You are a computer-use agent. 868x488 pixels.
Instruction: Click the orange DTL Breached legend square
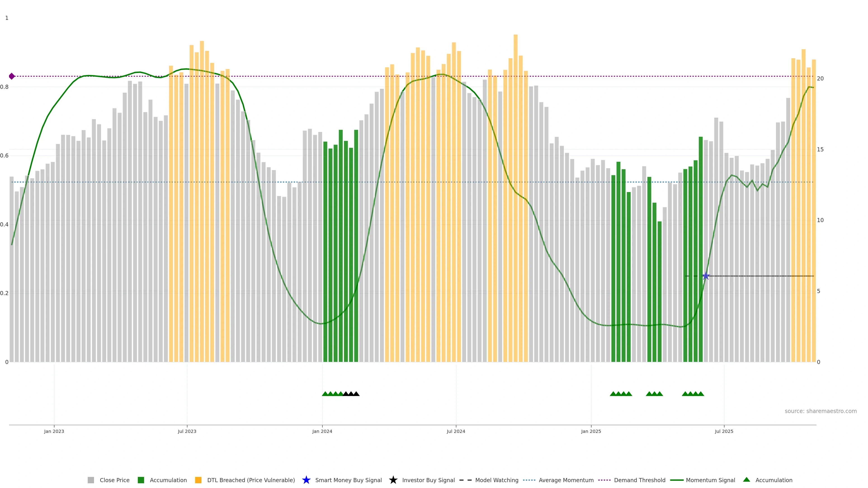pyautogui.click(x=198, y=480)
